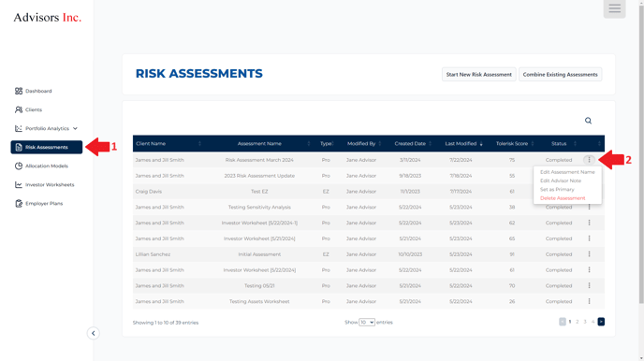Open the hamburger menu at top right
The height and width of the screenshot is (361, 644).
[x=614, y=8]
